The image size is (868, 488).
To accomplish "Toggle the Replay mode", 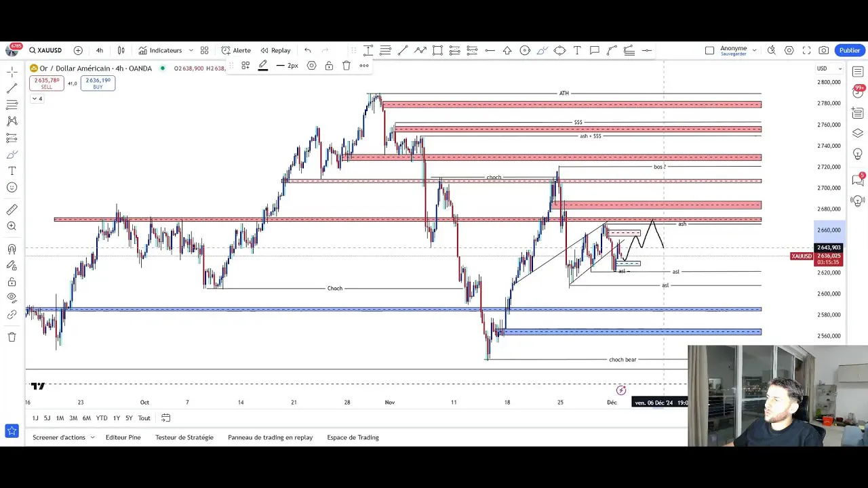I will 276,50.
